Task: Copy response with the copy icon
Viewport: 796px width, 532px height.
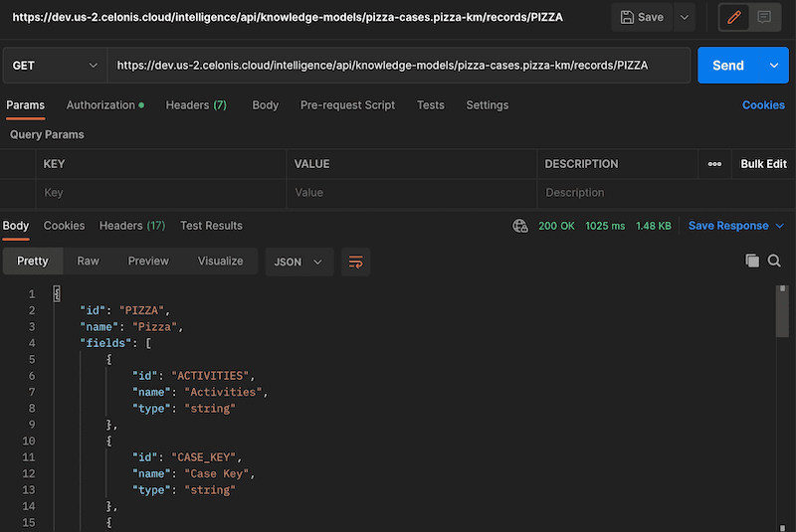Action: 752,261
